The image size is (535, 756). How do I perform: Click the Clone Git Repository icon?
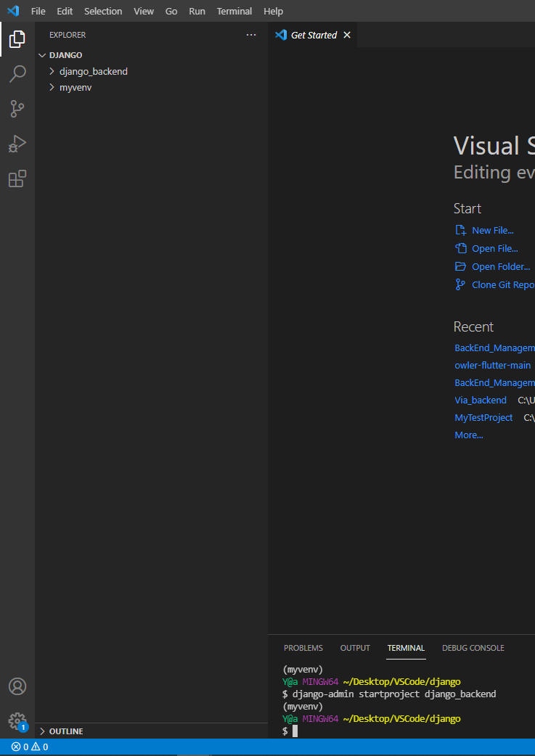[x=461, y=284]
